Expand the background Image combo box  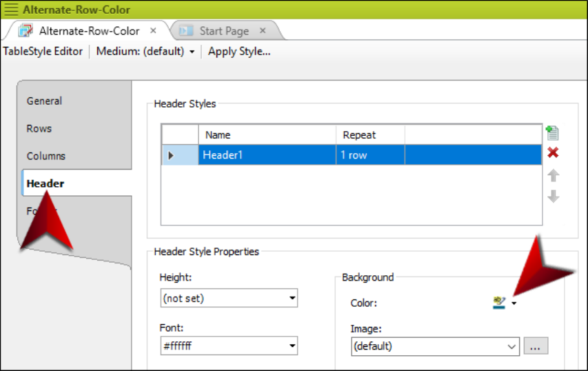(512, 346)
